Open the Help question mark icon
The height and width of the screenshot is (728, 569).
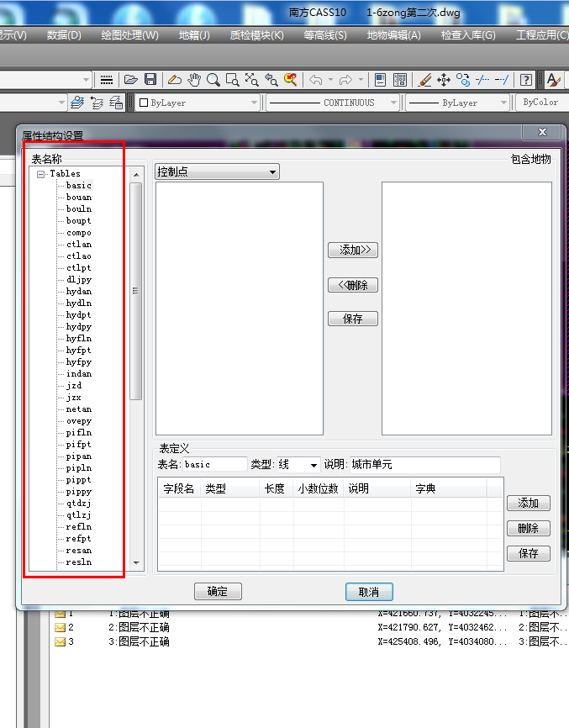pos(525,80)
